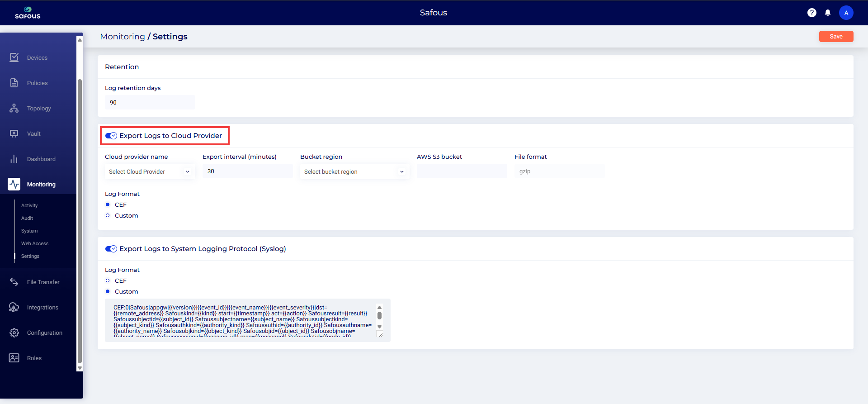Open the Policies document icon
This screenshot has height=404, width=868.
point(14,83)
